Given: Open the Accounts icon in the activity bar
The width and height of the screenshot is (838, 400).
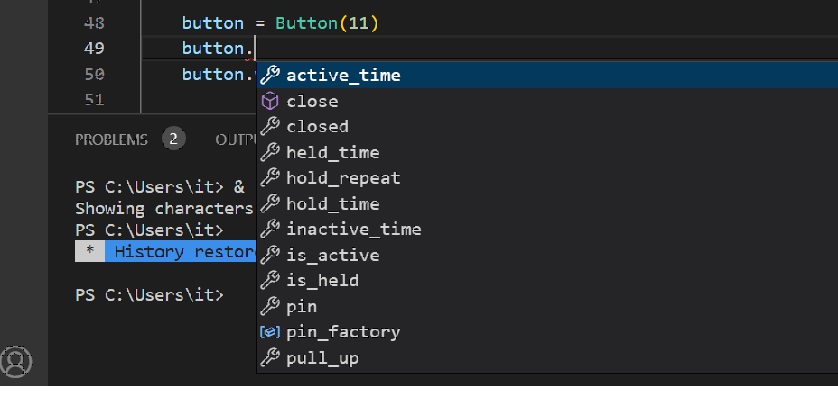Looking at the screenshot, I should pyautogui.click(x=16, y=361).
